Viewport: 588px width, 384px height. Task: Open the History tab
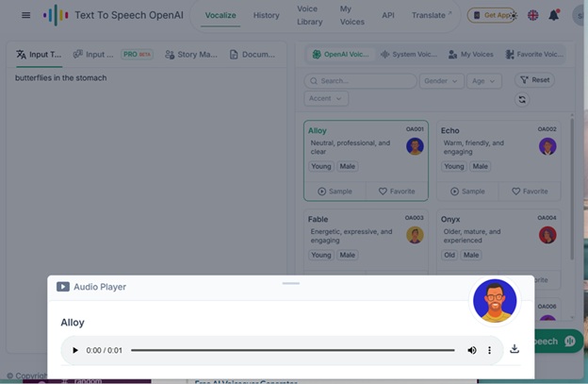coord(267,15)
